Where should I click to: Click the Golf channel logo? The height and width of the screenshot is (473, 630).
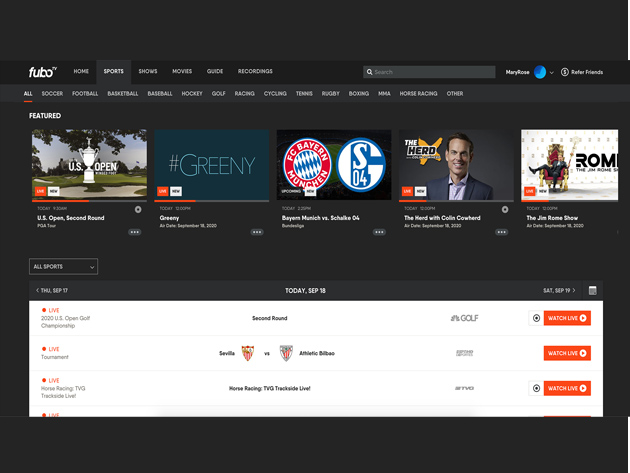(464, 318)
